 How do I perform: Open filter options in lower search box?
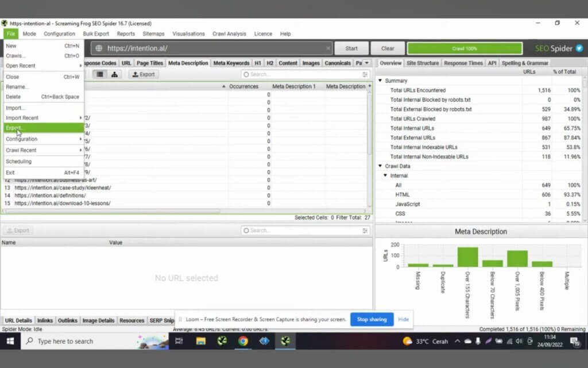click(x=365, y=231)
